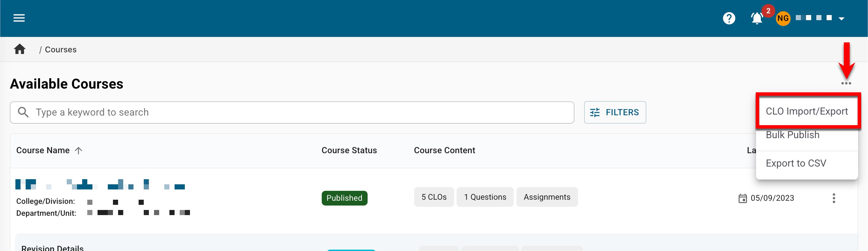868x251 pixels.
Task: Open the notifications bell
Action: [757, 18]
